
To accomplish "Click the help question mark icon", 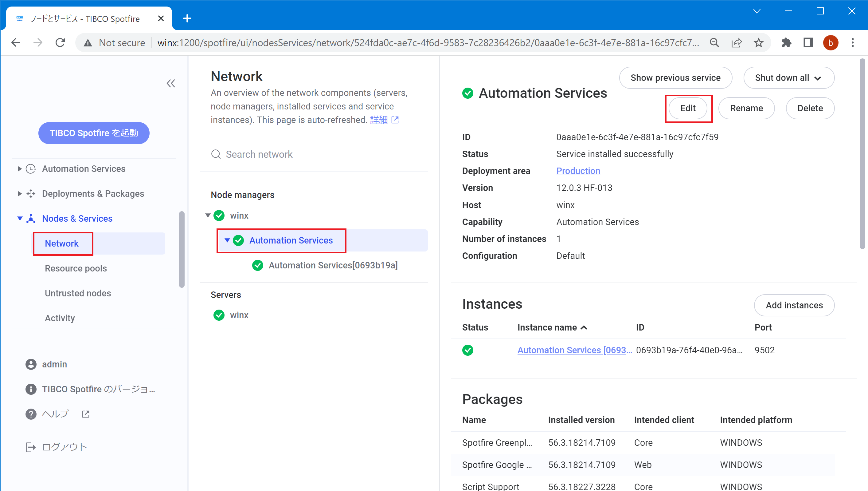I will tap(31, 414).
